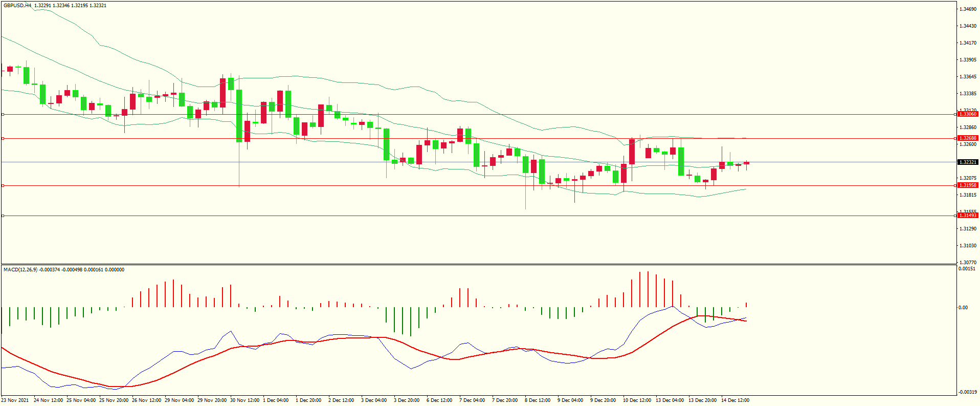Click the 3 Dec 20:00 time label
Image resolution: width=980 pixels, height=406 pixels.
pyautogui.click(x=407, y=400)
